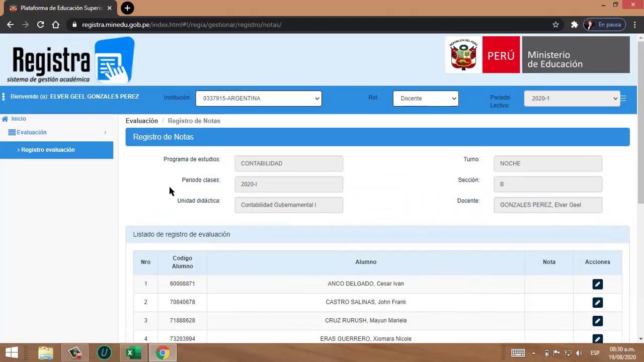Screen dimensions: 644x362
Task: Click the Turno field NOCHE
Action: tap(548, 163)
